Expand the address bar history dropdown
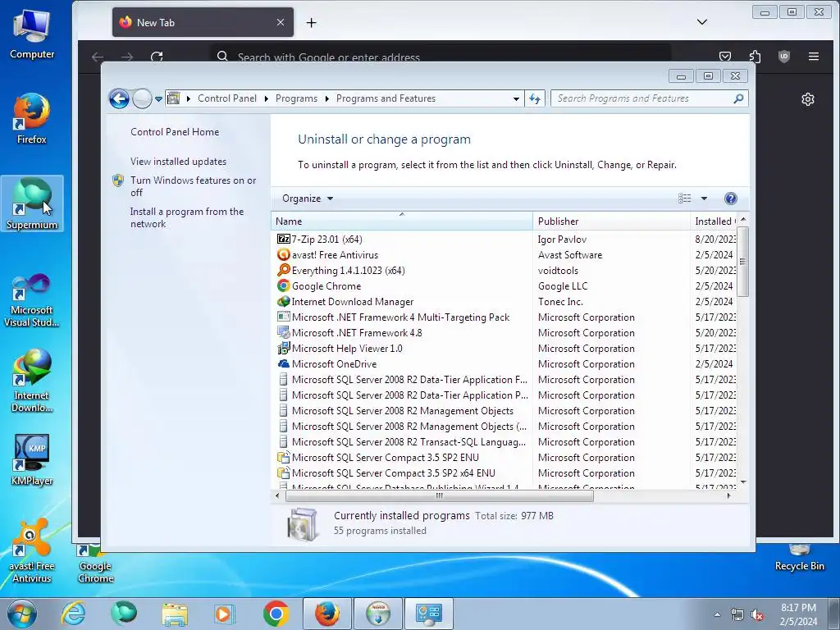Screen dimensions: 840x630 pyautogui.click(x=516, y=98)
